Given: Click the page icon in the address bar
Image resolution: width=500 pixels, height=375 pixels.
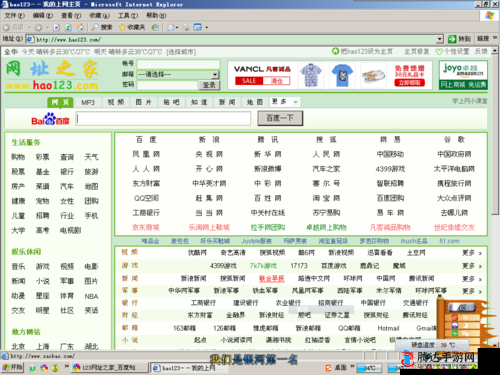Looking at the screenshot, I should [x=30, y=39].
